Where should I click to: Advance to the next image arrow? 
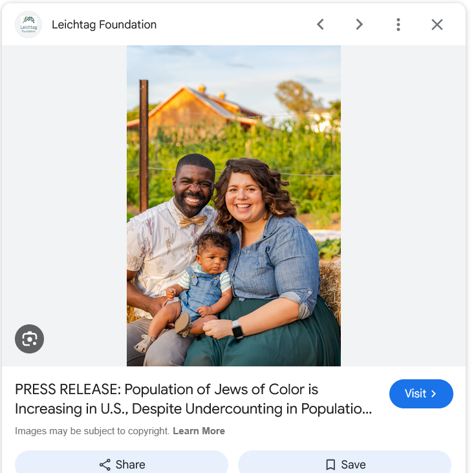[359, 25]
